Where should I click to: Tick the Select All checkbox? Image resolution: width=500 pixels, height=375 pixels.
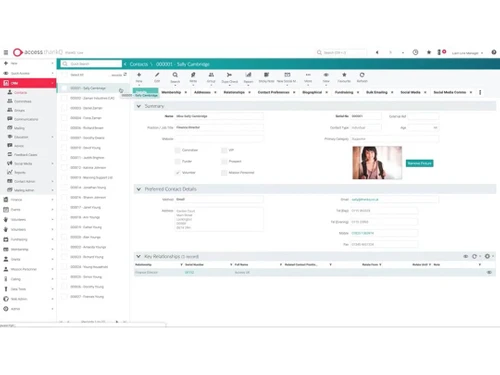pyautogui.click(x=64, y=75)
